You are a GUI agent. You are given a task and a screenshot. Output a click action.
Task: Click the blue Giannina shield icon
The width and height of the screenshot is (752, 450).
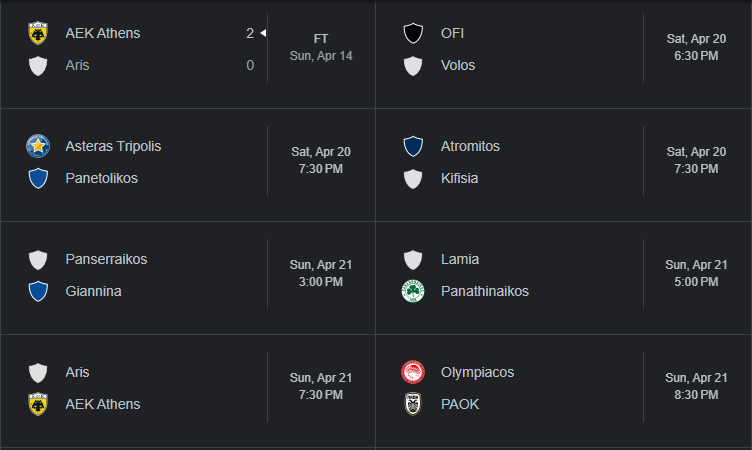[38, 291]
